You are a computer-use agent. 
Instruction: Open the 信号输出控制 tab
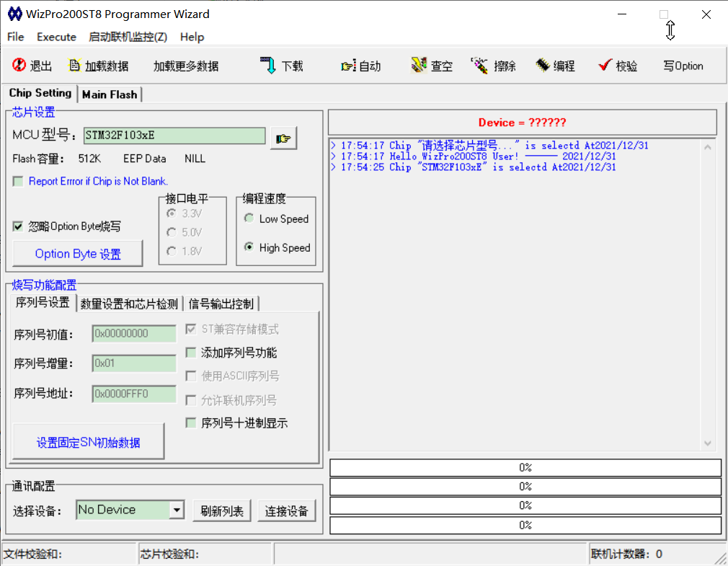point(221,304)
